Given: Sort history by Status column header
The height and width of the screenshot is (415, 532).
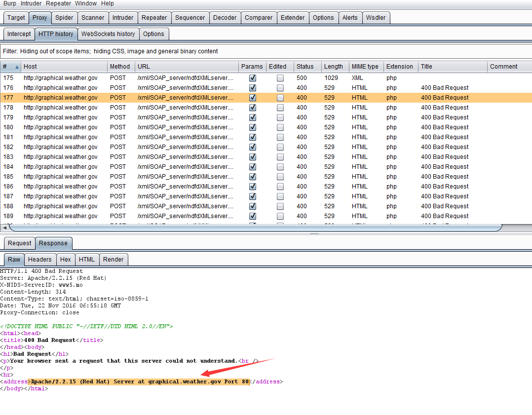Looking at the screenshot, I should [x=305, y=67].
